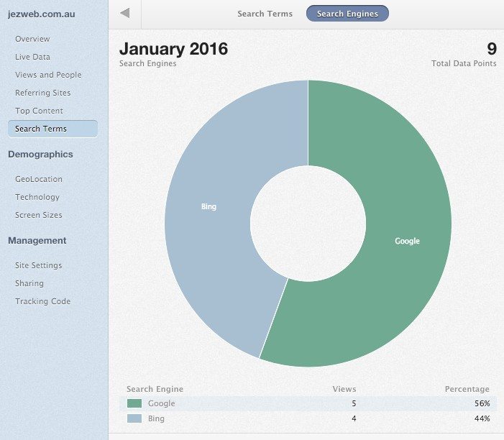Viewport: 504px width, 440px height.
Task: Go to Sharing settings
Action: pyautogui.click(x=29, y=283)
